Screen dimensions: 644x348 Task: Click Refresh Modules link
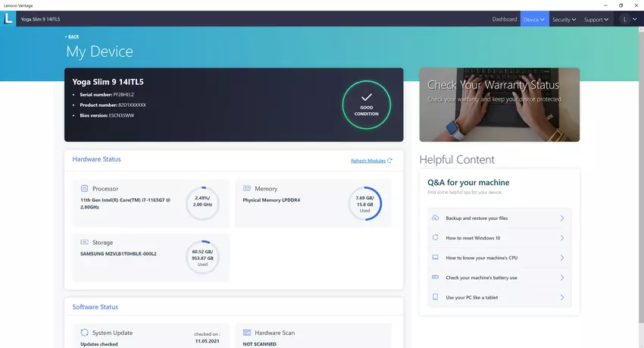(x=370, y=161)
